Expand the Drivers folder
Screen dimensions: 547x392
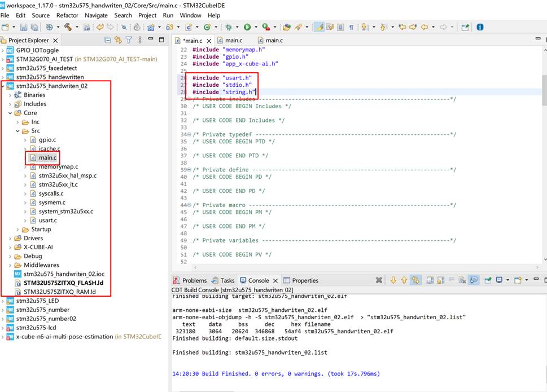[x=10, y=239]
